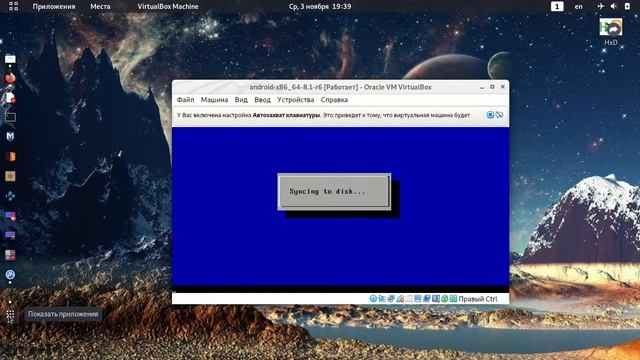Click the USB devices indicator
Image resolution: width=640 pixels, height=360 pixels.
pyautogui.click(x=409, y=299)
